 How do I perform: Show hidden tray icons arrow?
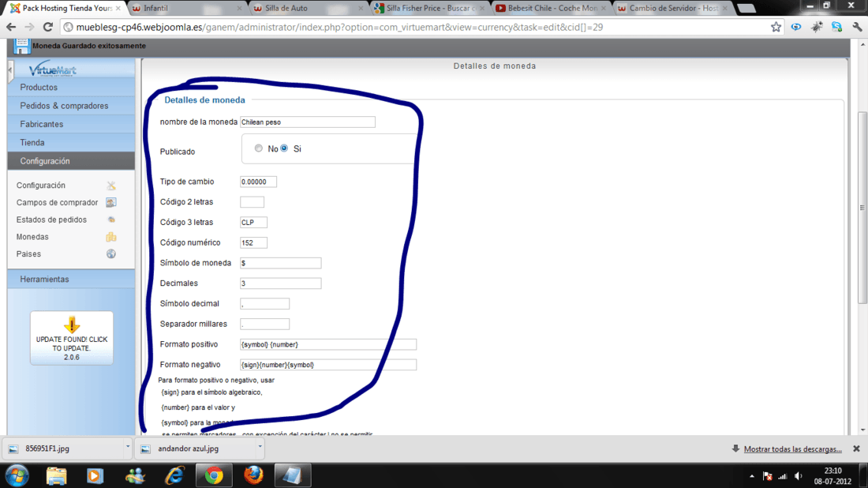(x=752, y=476)
